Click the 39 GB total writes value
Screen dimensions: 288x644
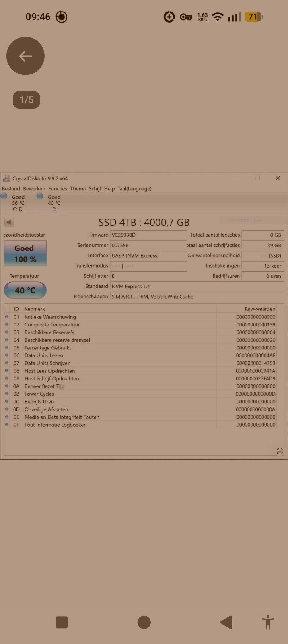263,245
